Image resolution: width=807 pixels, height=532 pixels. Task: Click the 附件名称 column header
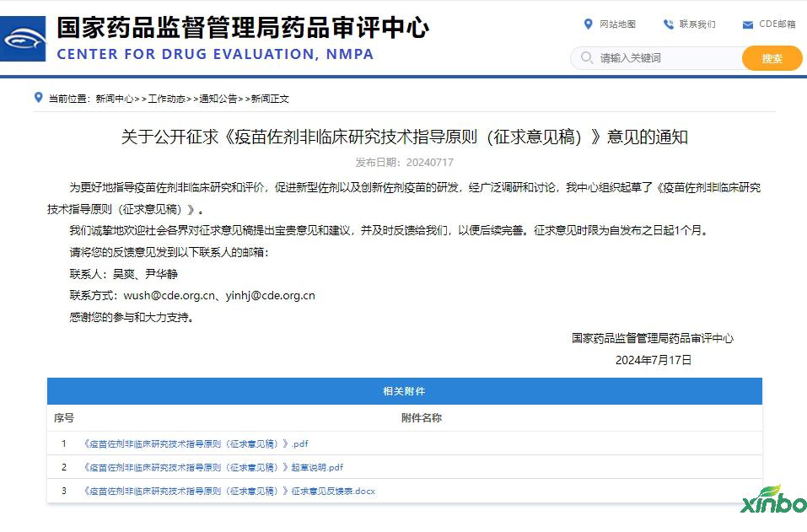pyautogui.click(x=422, y=418)
